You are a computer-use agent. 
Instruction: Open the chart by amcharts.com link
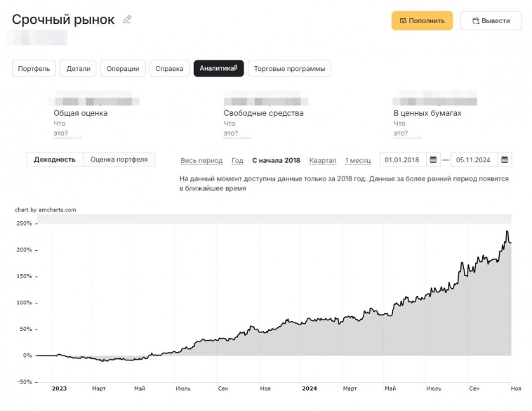(x=46, y=209)
